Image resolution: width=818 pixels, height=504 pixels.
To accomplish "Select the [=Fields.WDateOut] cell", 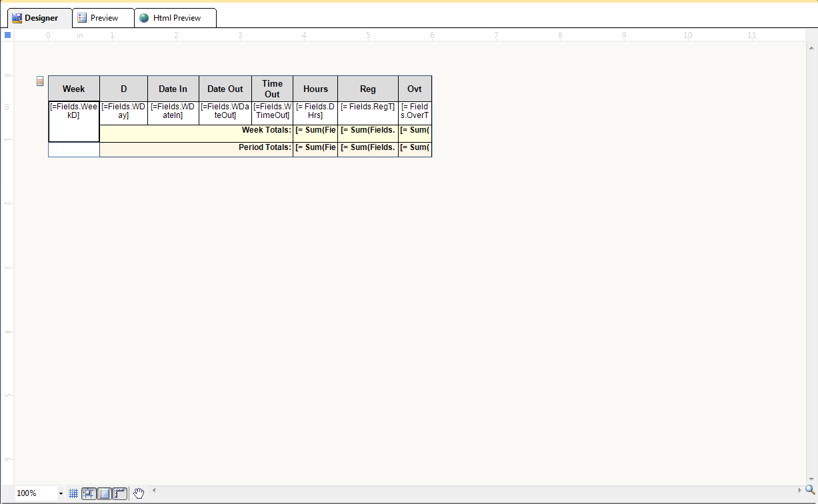I will click(225, 113).
